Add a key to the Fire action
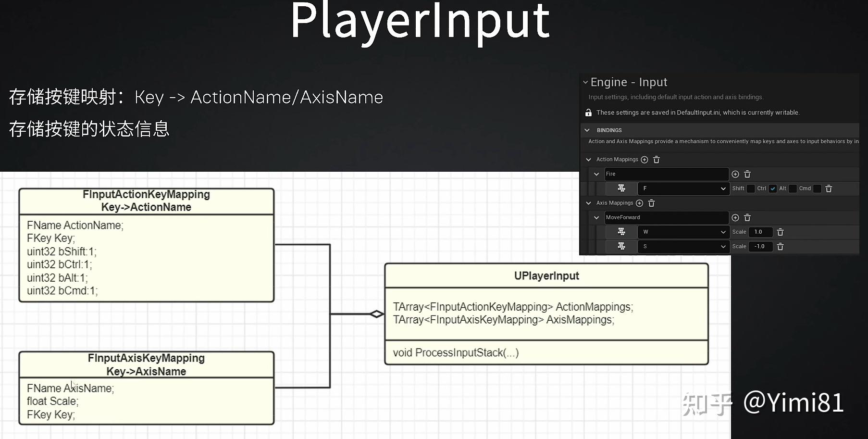 point(735,174)
